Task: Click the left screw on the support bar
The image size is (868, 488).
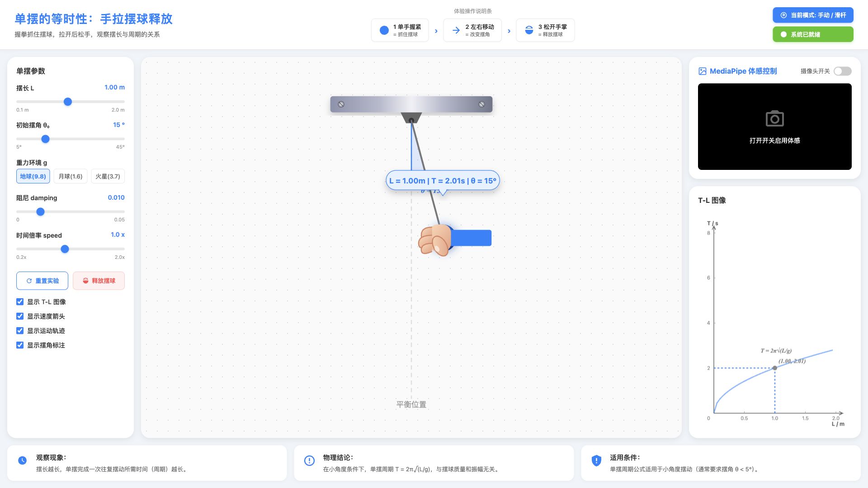Action: tap(341, 104)
